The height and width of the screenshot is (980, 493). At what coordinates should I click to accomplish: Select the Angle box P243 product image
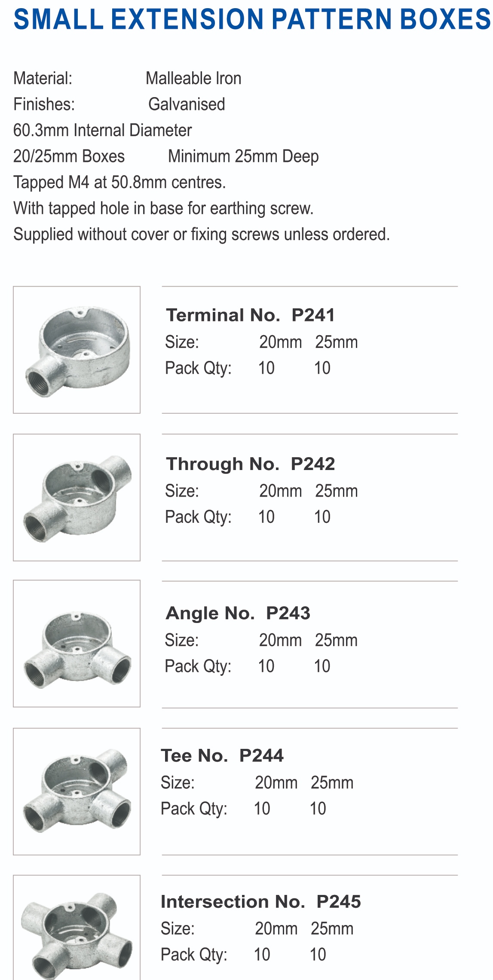click(x=77, y=644)
